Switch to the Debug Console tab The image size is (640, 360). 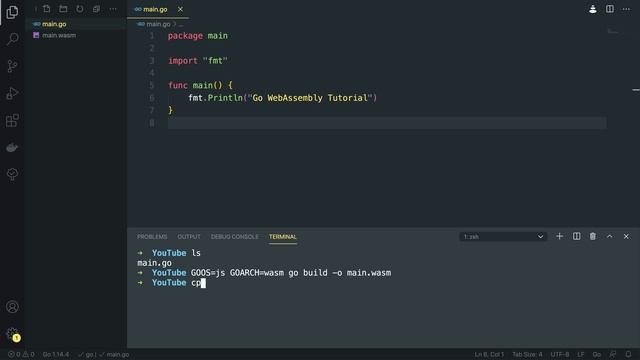click(x=235, y=237)
